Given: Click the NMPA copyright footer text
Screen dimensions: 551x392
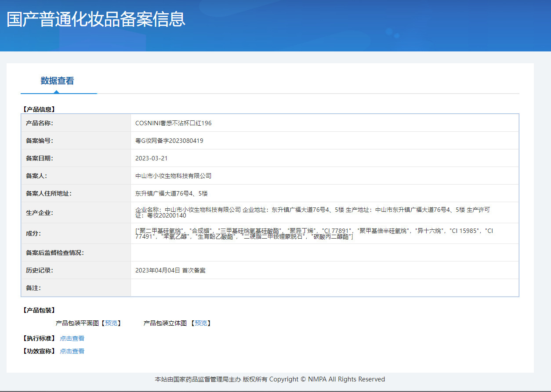Looking at the screenshot, I should point(270,379).
